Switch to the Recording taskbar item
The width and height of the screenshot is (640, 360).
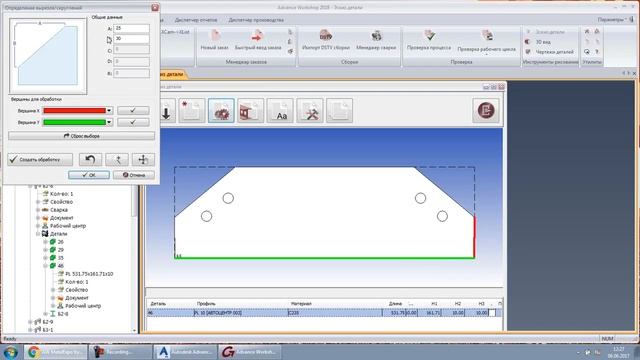click(x=120, y=352)
